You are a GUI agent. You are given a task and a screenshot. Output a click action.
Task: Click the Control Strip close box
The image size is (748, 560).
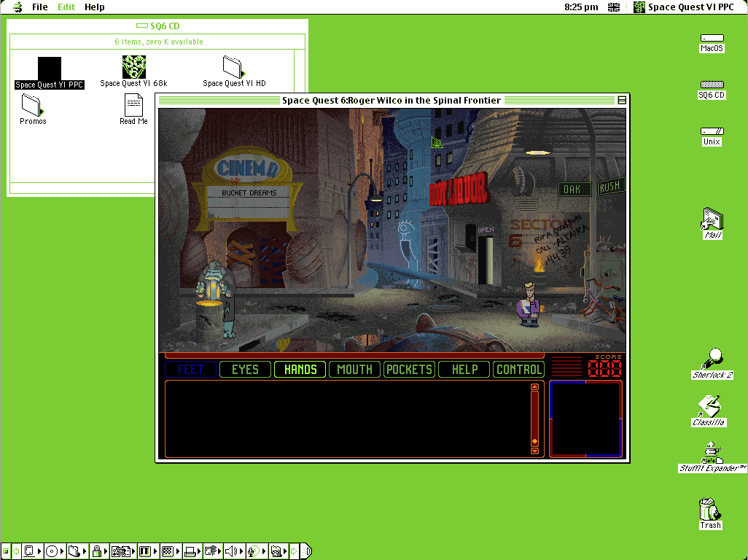(x=6, y=551)
